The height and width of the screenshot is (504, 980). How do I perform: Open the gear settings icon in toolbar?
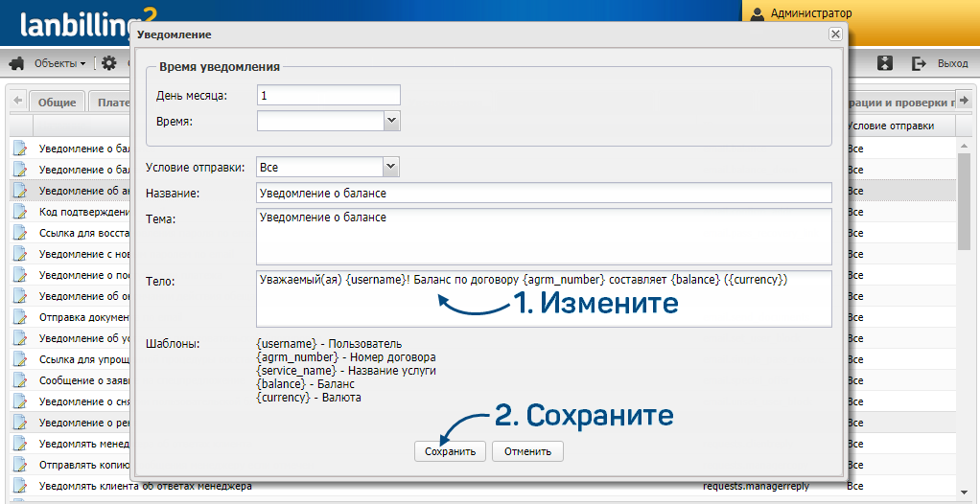pyautogui.click(x=109, y=63)
